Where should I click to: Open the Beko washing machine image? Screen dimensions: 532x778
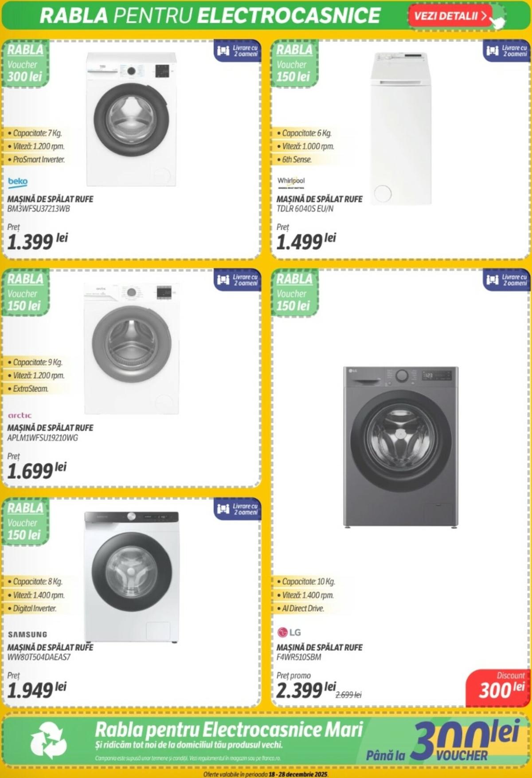131,119
